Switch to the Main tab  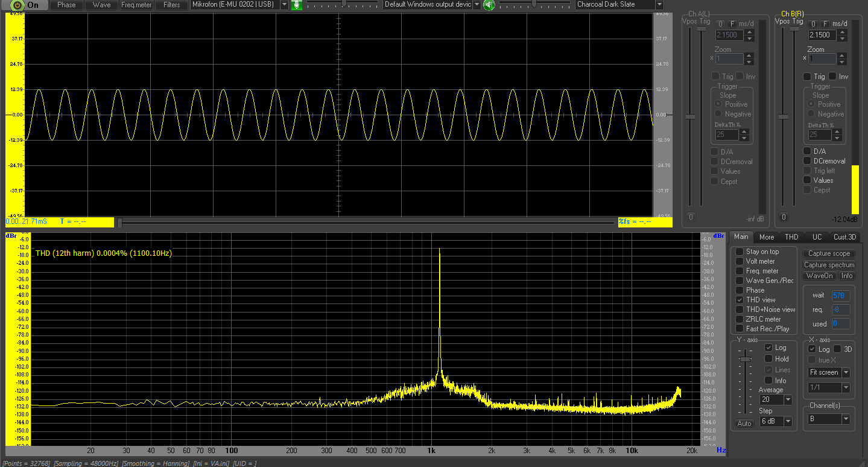pyautogui.click(x=741, y=237)
